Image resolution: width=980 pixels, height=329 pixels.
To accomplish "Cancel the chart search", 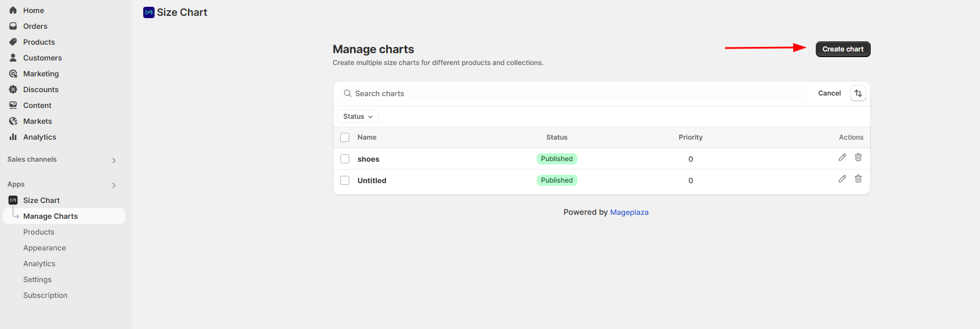I will (829, 93).
